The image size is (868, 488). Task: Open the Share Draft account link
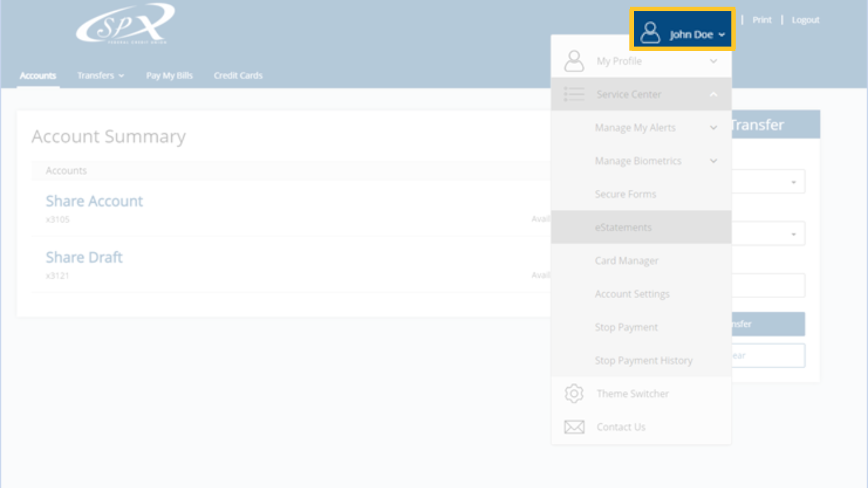tap(84, 257)
